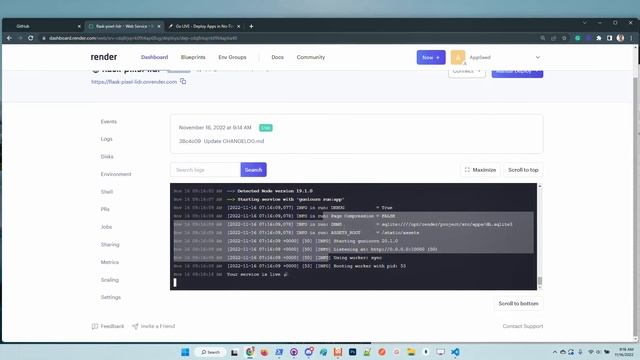This screenshot has height=360, width=640.
Task: Click the Search logs input field
Action: pyautogui.click(x=205, y=170)
